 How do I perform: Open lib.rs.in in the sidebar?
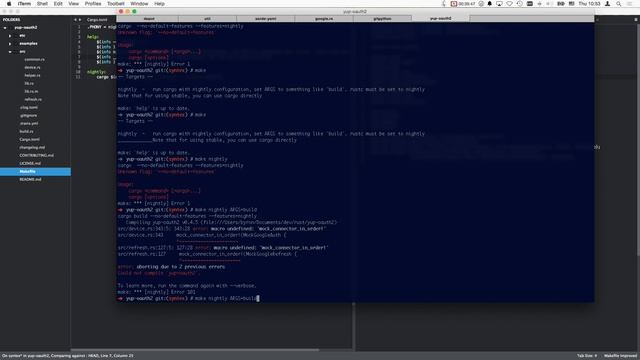tap(31, 91)
